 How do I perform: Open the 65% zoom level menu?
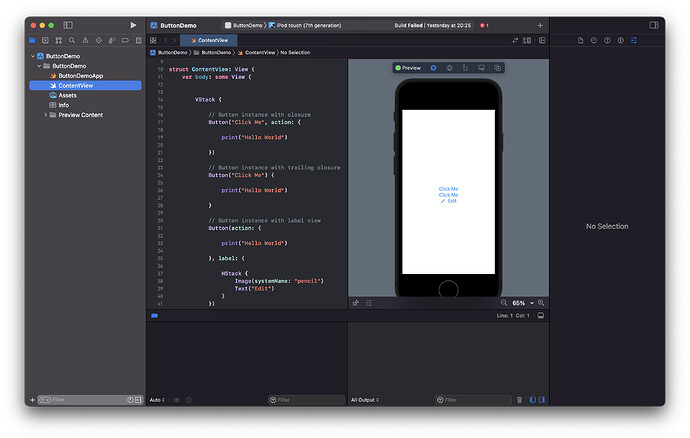pyautogui.click(x=523, y=303)
